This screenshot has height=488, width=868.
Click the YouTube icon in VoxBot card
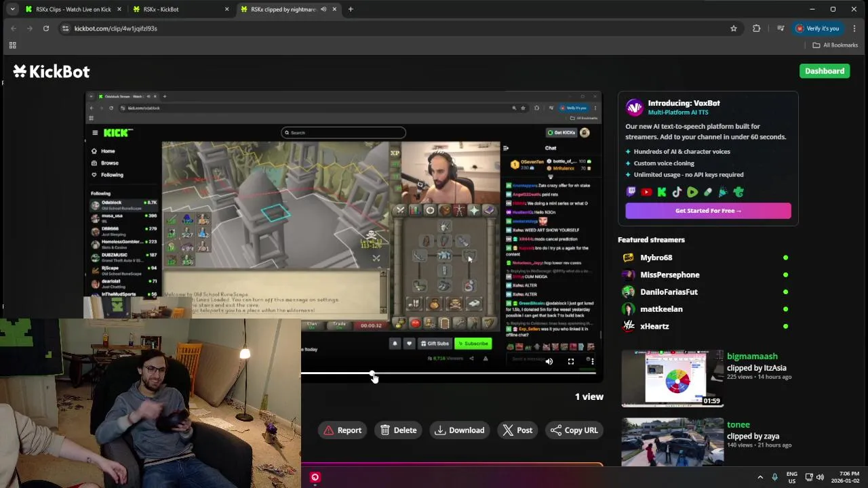646,192
